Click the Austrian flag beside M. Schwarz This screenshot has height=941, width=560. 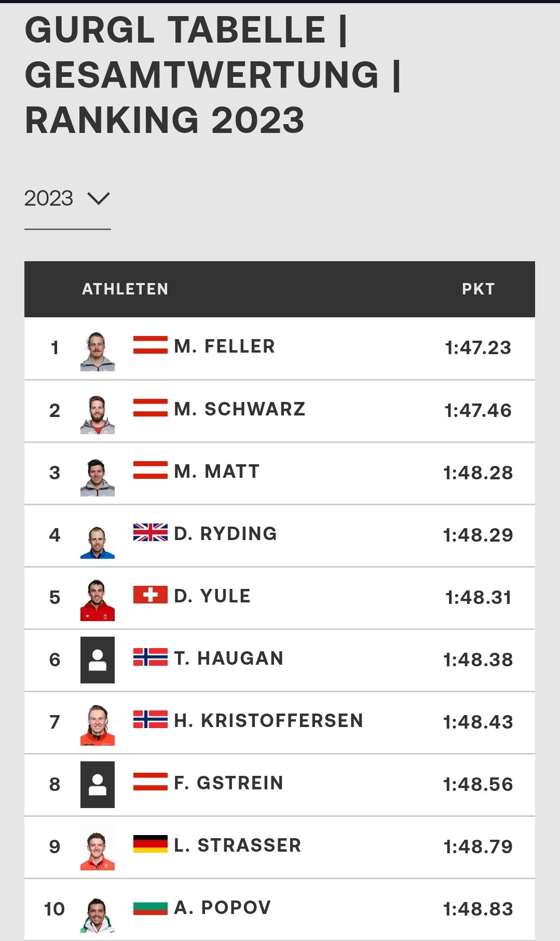pyautogui.click(x=150, y=408)
